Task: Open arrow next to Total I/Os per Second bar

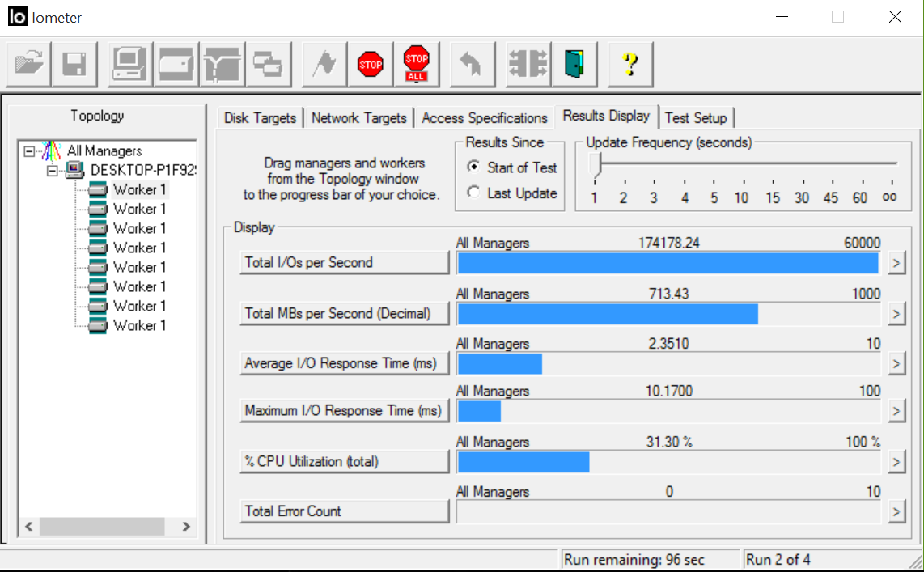Action: pos(896,263)
